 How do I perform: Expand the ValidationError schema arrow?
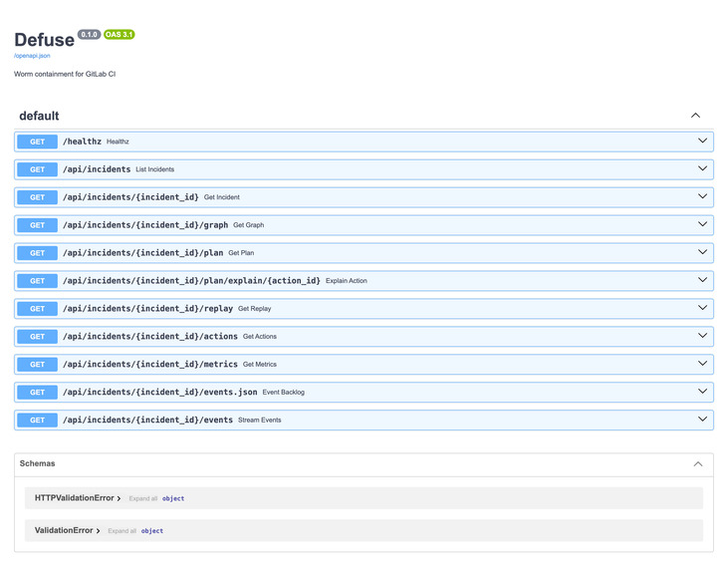98,531
